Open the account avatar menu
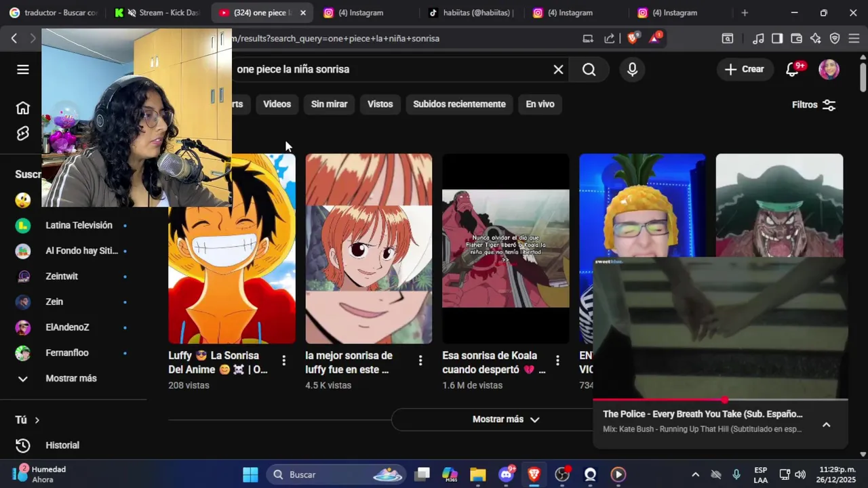868x488 pixels. (829, 69)
